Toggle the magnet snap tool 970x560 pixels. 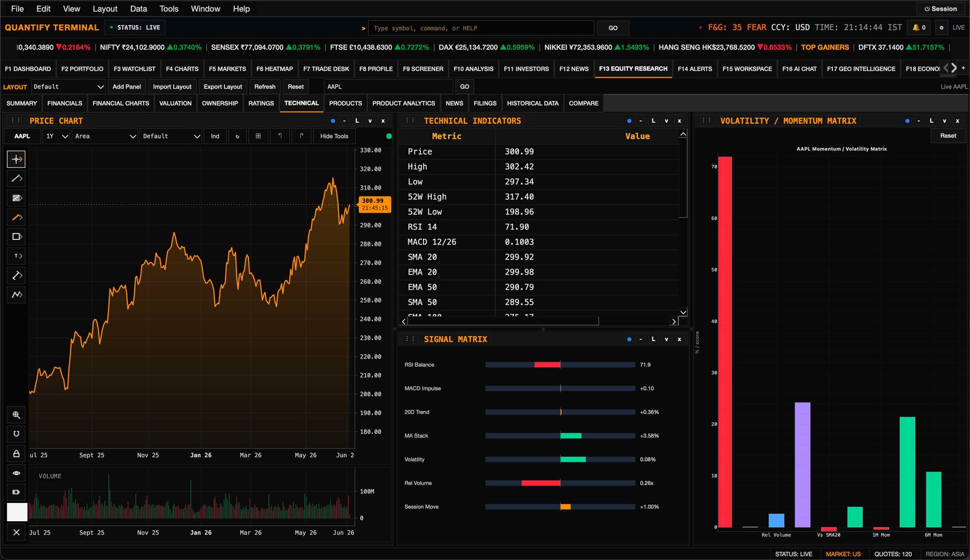16,434
